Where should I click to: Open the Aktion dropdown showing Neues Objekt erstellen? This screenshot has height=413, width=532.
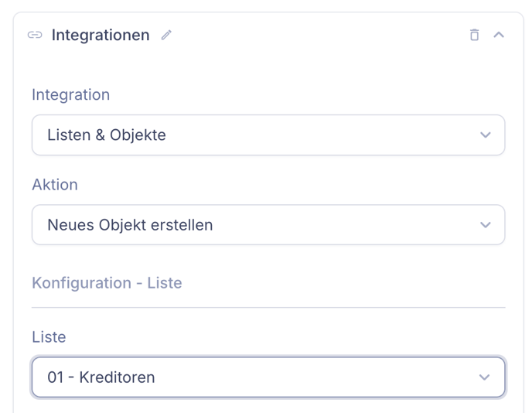click(x=268, y=224)
